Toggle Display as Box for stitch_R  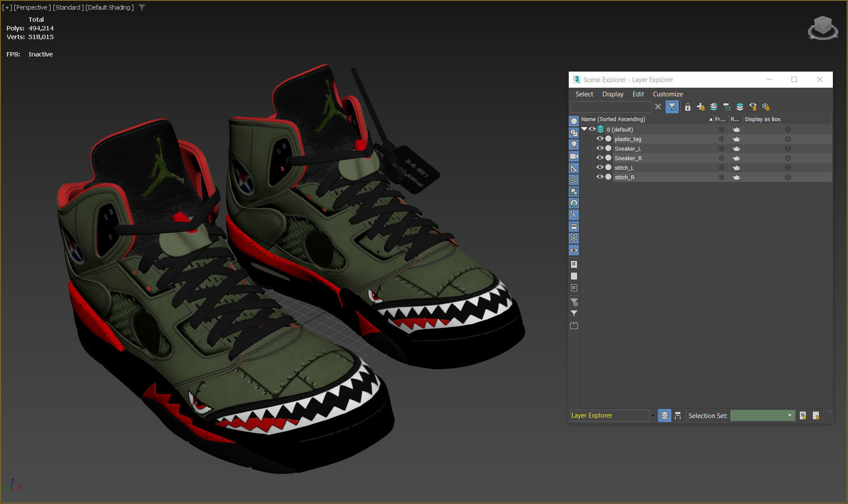[788, 177]
